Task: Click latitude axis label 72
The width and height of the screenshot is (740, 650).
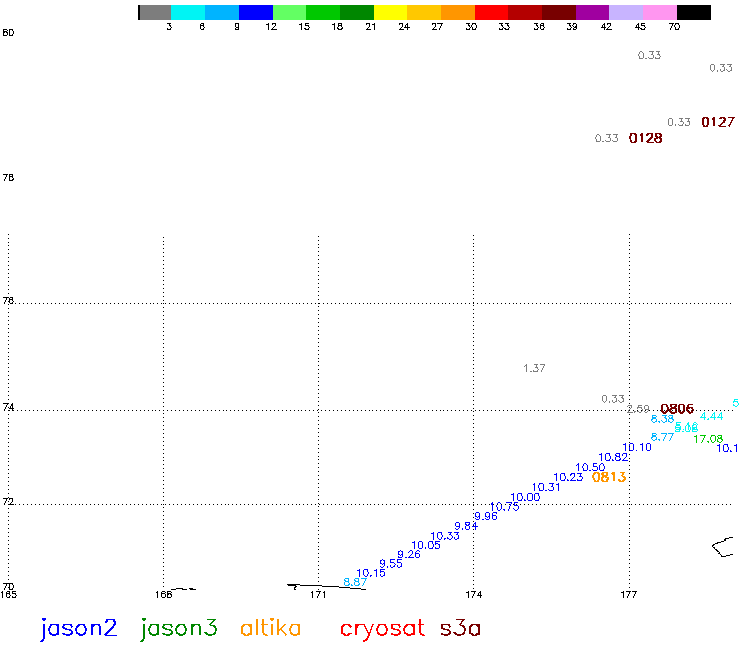Action: tap(8, 502)
